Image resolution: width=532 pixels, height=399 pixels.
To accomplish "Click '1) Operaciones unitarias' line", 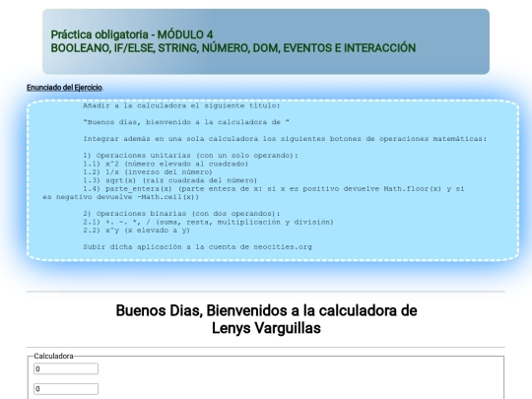I will (x=190, y=156).
